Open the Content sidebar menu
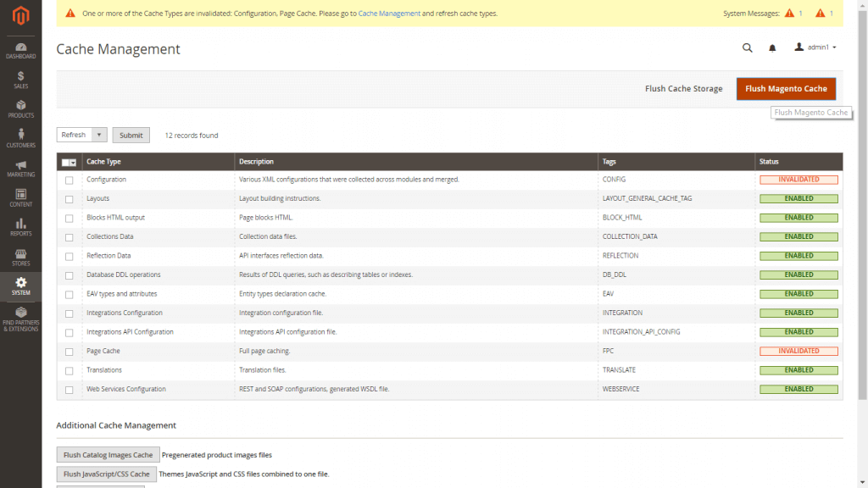This screenshot has height=488, width=868. (20, 198)
